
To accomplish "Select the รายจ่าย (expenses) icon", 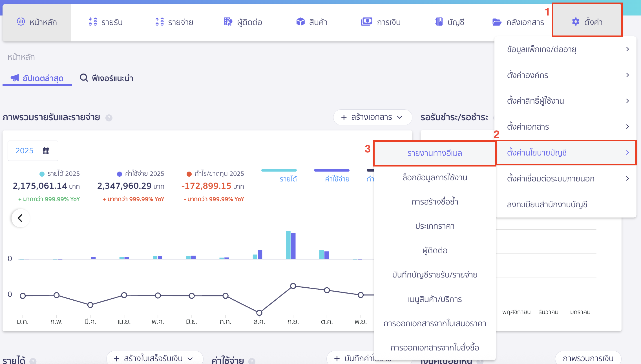I will click(160, 22).
